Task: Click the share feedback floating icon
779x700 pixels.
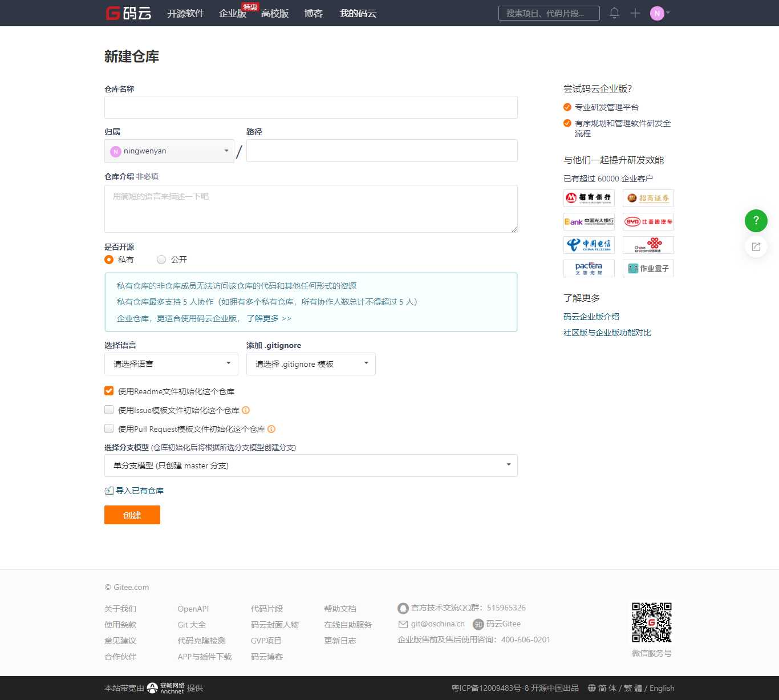Action: (756, 246)
